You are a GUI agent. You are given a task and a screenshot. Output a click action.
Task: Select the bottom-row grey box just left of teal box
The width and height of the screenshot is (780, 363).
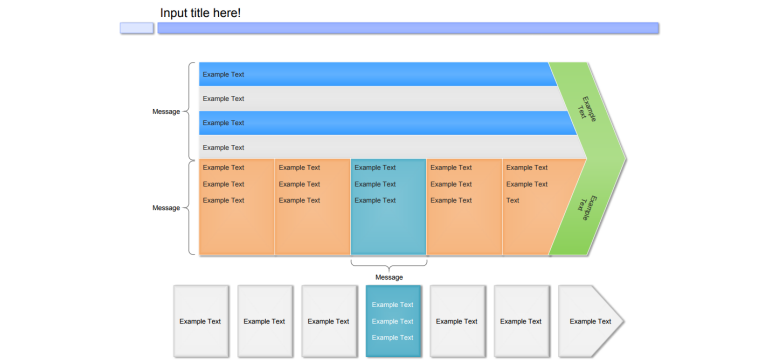tap(329, 321)
